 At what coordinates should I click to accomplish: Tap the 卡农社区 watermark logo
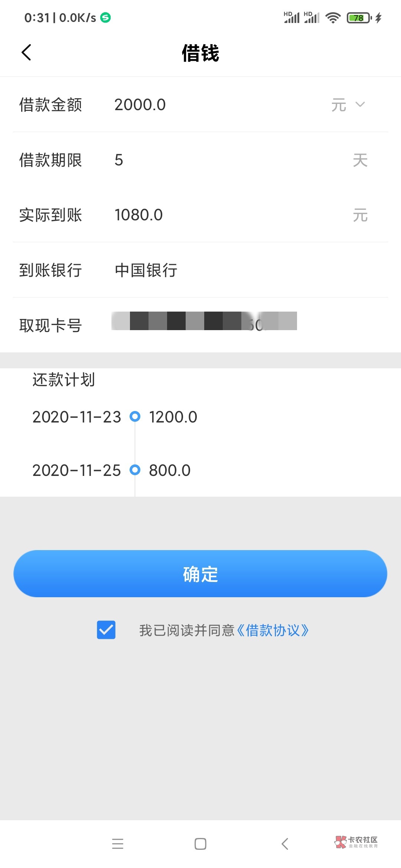click(x=356, y=842)
